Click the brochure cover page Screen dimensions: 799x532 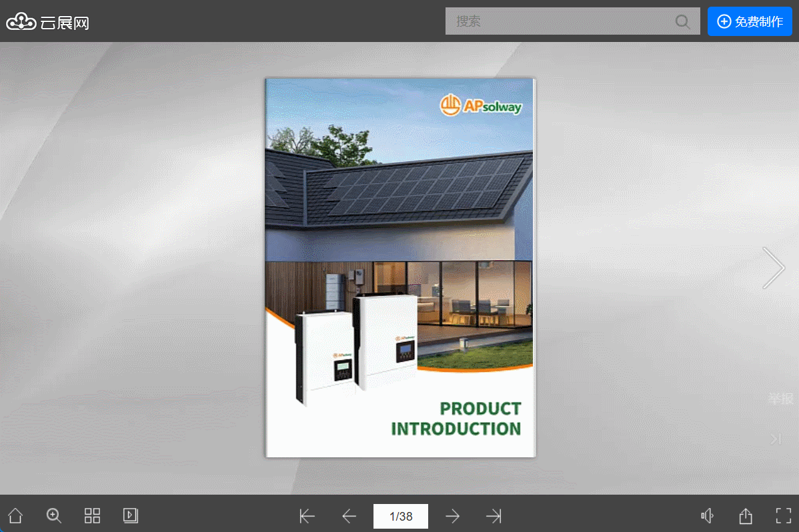[400, 267]
